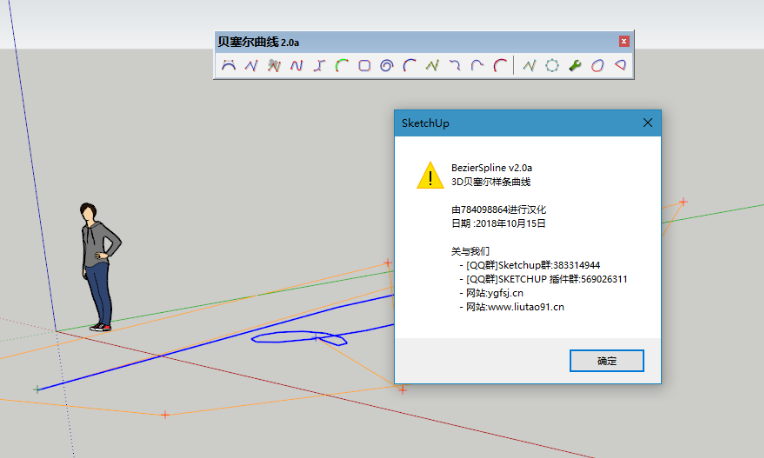Click the SKETCHUP 插件群 line ending 569026311
The width and height of the screenshot is (764, 458).
click(x=543, y=279)
